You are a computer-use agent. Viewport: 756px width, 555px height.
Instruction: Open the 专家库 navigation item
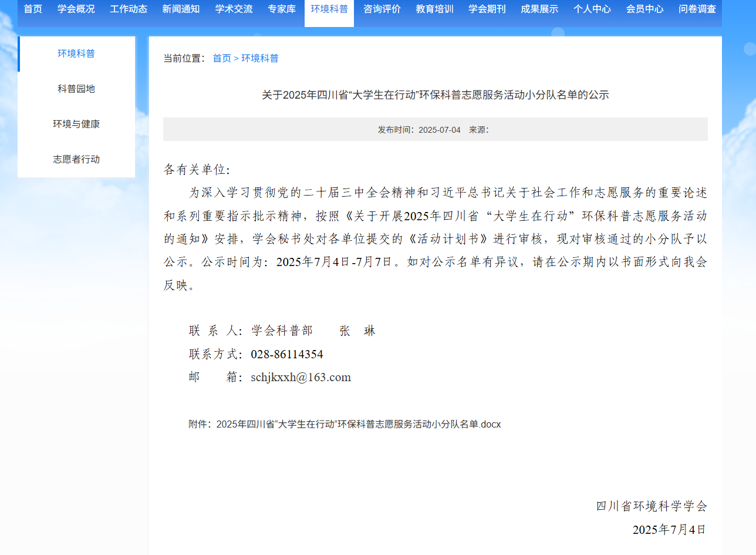pyautogui.click(x=282, y=9)
